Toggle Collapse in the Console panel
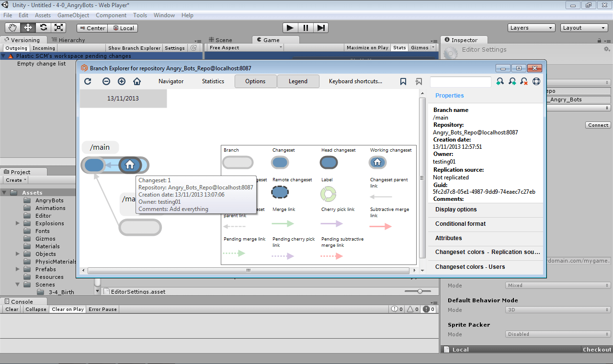 35,309
